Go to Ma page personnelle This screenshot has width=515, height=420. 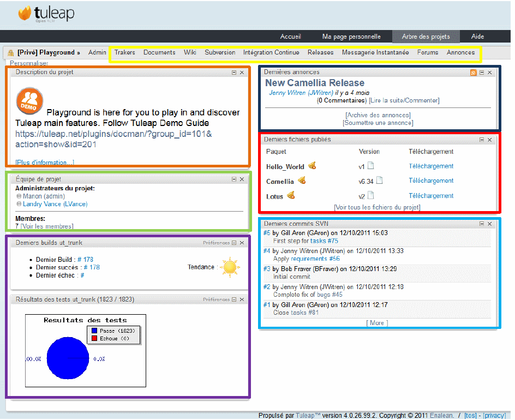click(x=351, y=37)
